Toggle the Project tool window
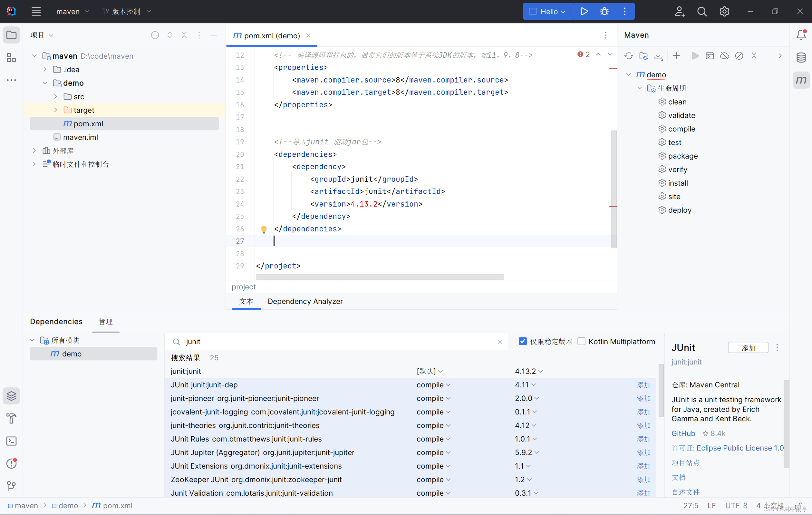This screenshot has width=812, height=515. [12, 35]
